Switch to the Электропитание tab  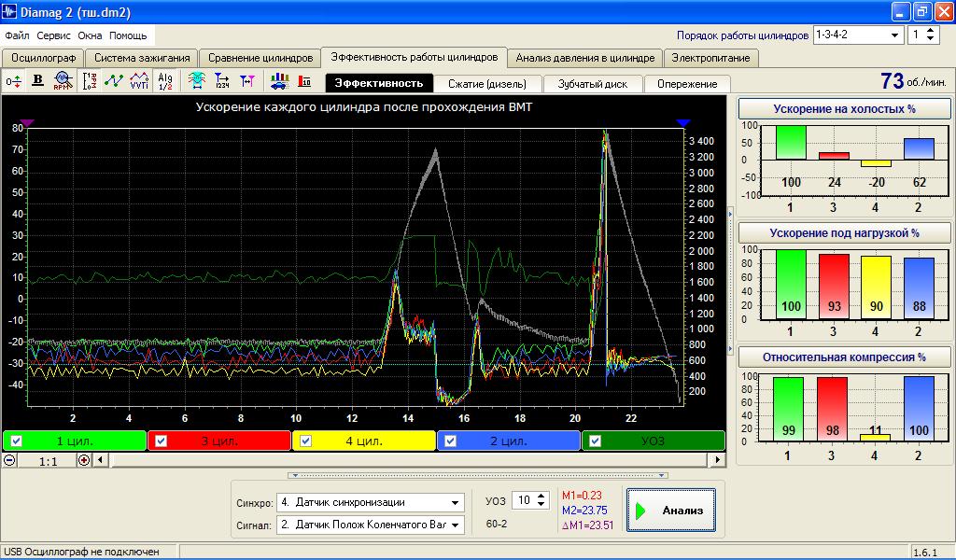[x=710, y=58]
